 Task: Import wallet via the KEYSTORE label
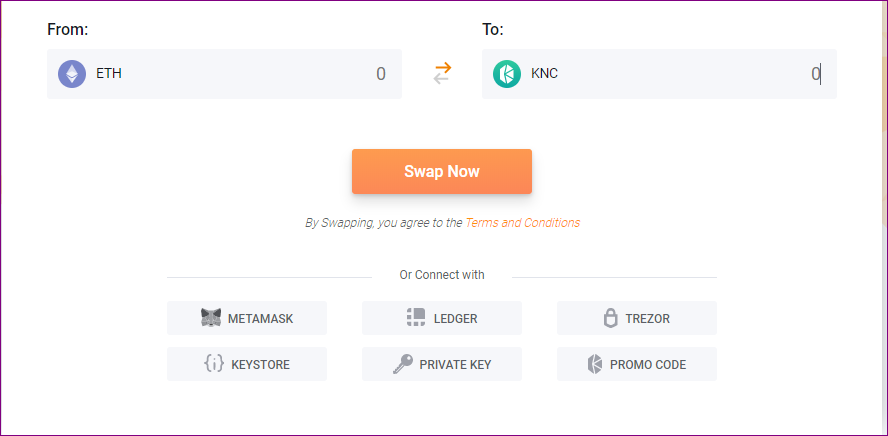pos(261,365)
